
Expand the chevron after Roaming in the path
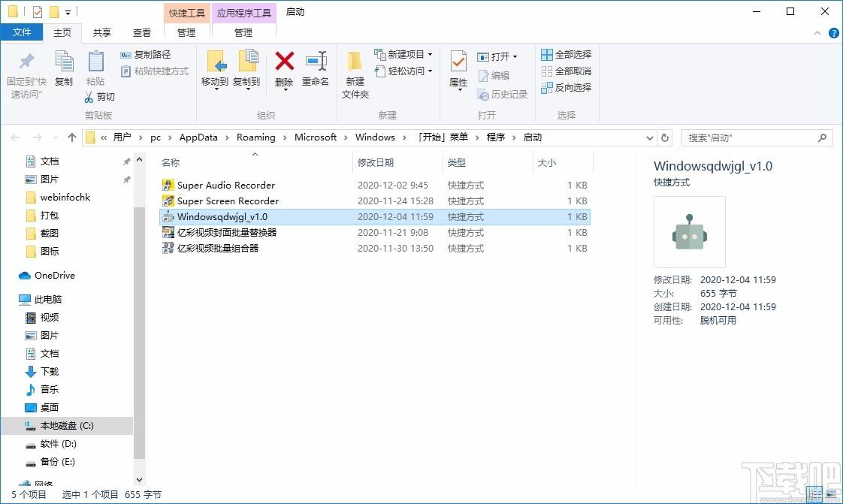tap(285, 137)
